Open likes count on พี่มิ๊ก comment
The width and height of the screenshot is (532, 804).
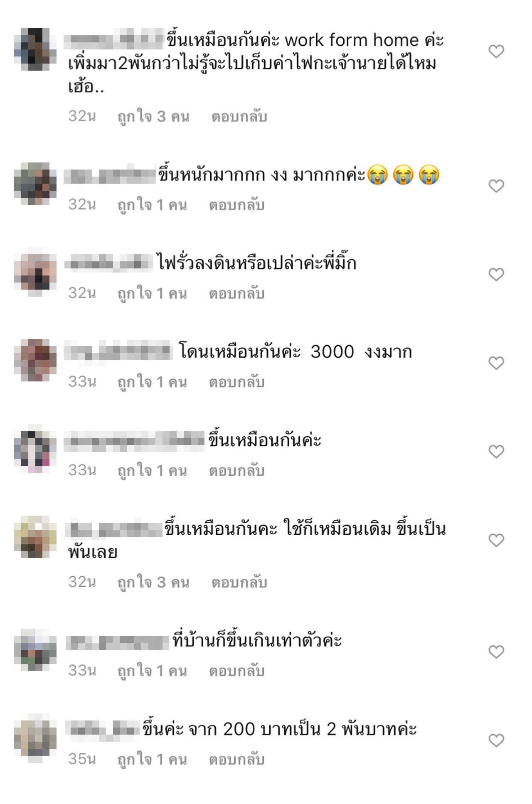[152, 294]
